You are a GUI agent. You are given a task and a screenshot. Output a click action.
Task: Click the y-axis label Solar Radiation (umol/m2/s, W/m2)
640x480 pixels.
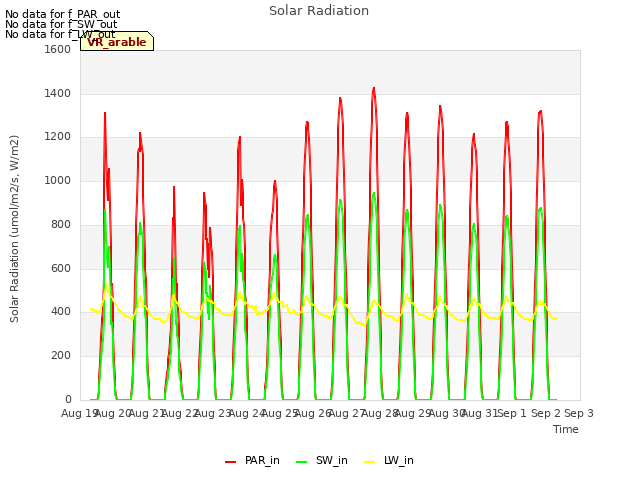click(14, 229)
